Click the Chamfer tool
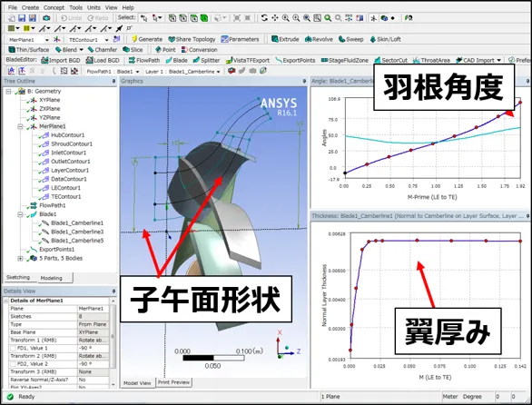This screenshot has height=405, width=532. pos(102,50)
